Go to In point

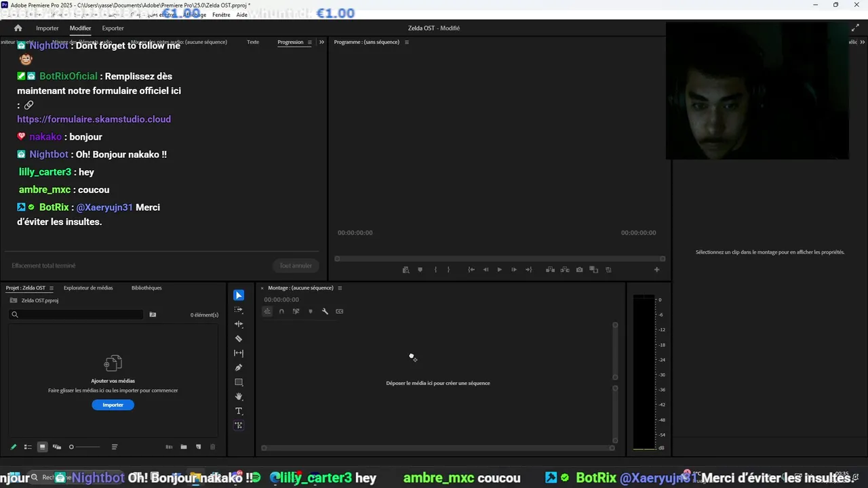[x=471, y=270]
